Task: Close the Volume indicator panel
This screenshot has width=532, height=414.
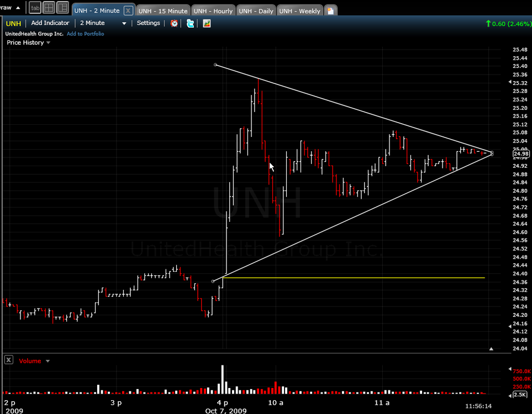Action: click(x=9, y=360)
